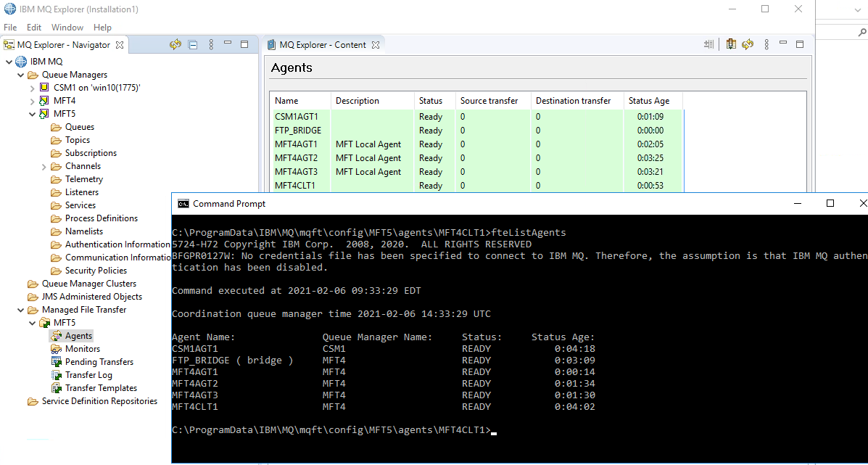Select the IBM MQ globe icon
Screen dimensions: 868x465
click(21, 62)
